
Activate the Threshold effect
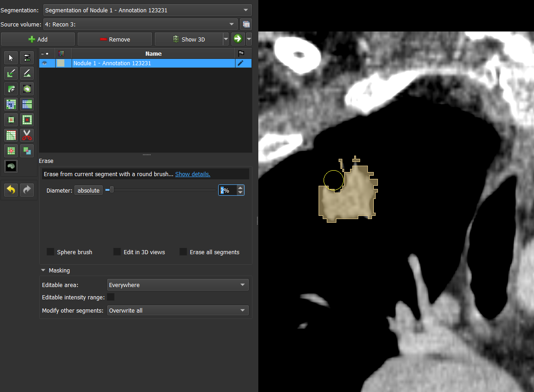26,57
